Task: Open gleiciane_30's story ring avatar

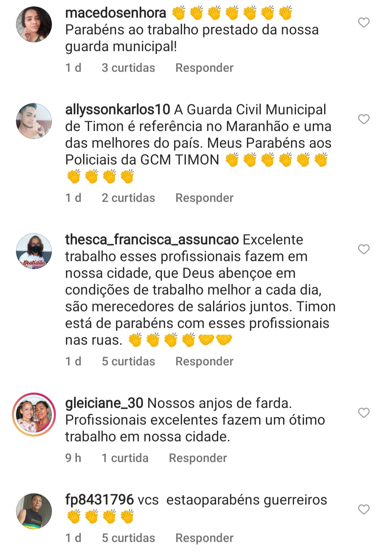Action: pos(34,415)
